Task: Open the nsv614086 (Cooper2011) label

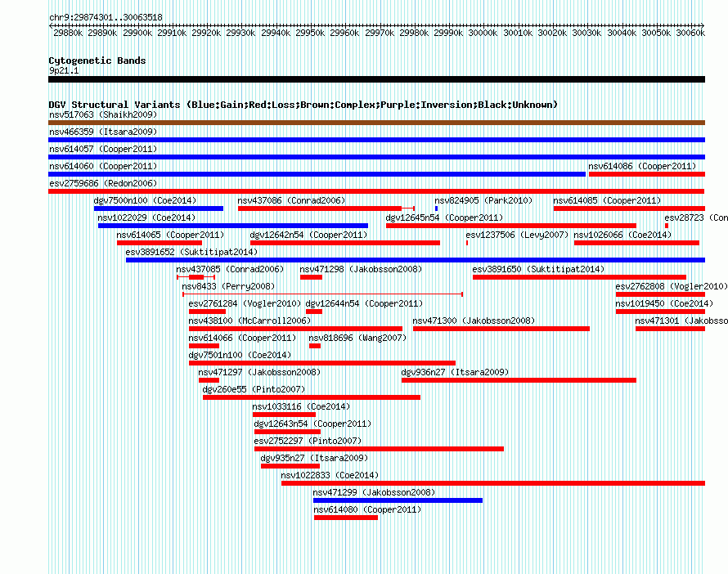Action: tap(642, 166)
